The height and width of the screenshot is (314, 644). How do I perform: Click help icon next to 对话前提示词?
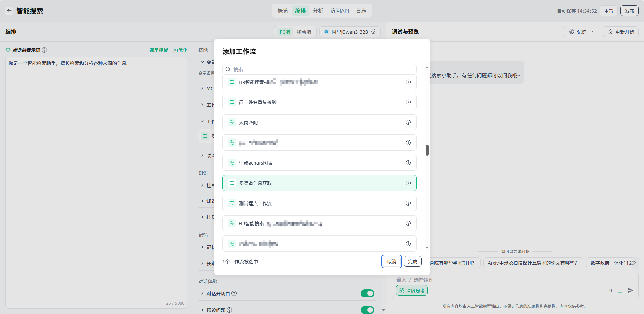(x=44, y=50)
